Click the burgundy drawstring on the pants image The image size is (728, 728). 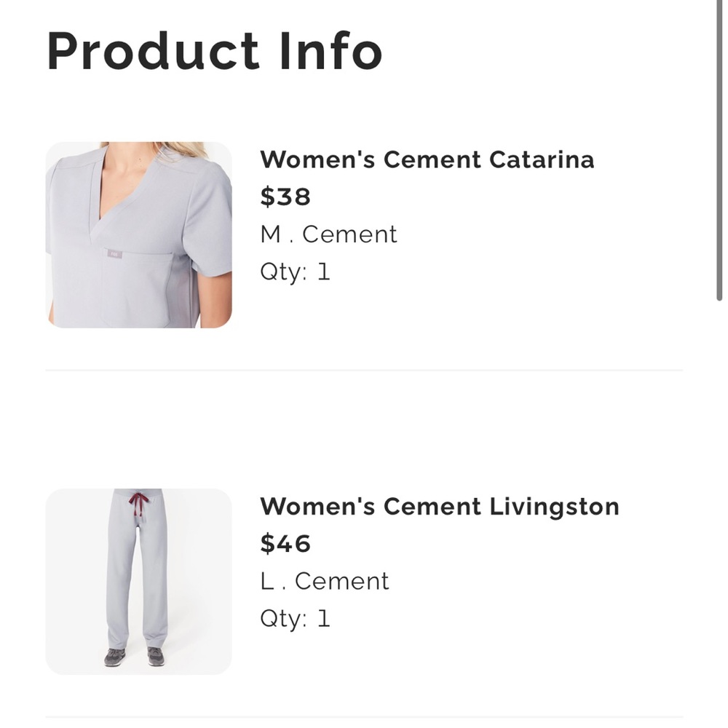click(138, 505)
